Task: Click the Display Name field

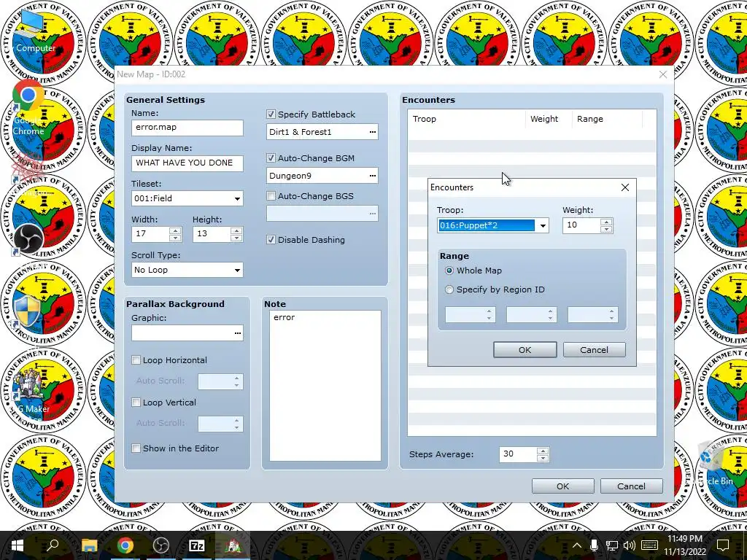Action: 187,163
